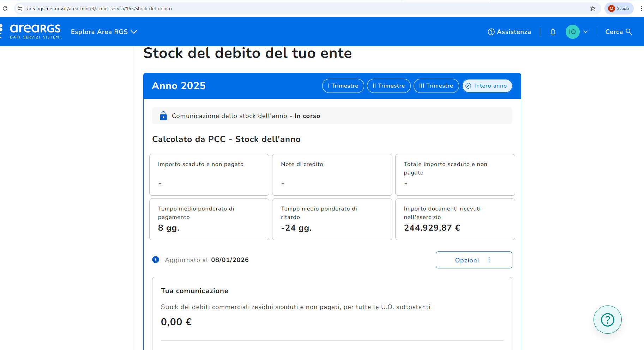This screenshot has height=350, width=644.
Task: Expand the Esplora Area RGS menu
Action: click(104, 32)
